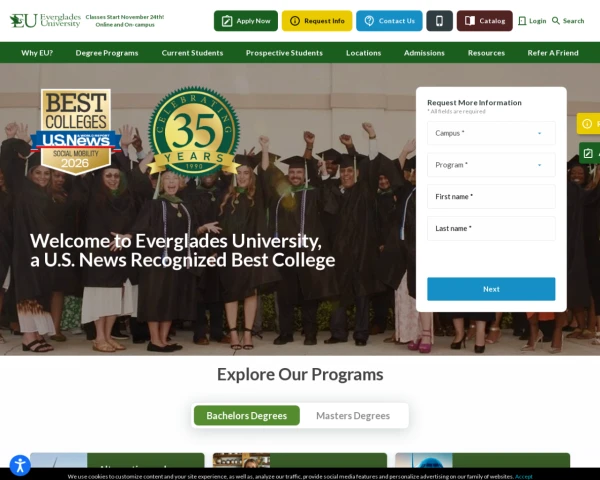Click the Login link
Image resolution: width=600 pixels, height=480 pixels.
click(532, 21)
